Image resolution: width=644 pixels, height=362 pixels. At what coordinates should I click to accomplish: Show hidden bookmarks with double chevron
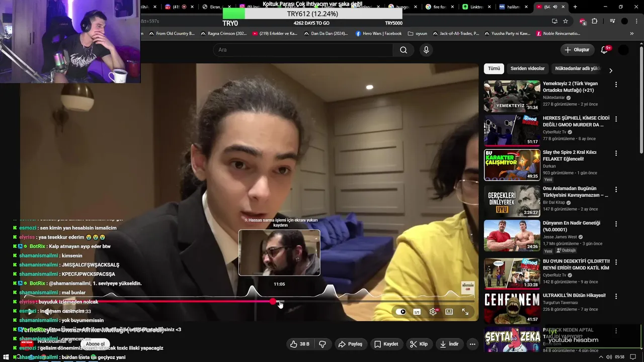[x=632, y=34]
